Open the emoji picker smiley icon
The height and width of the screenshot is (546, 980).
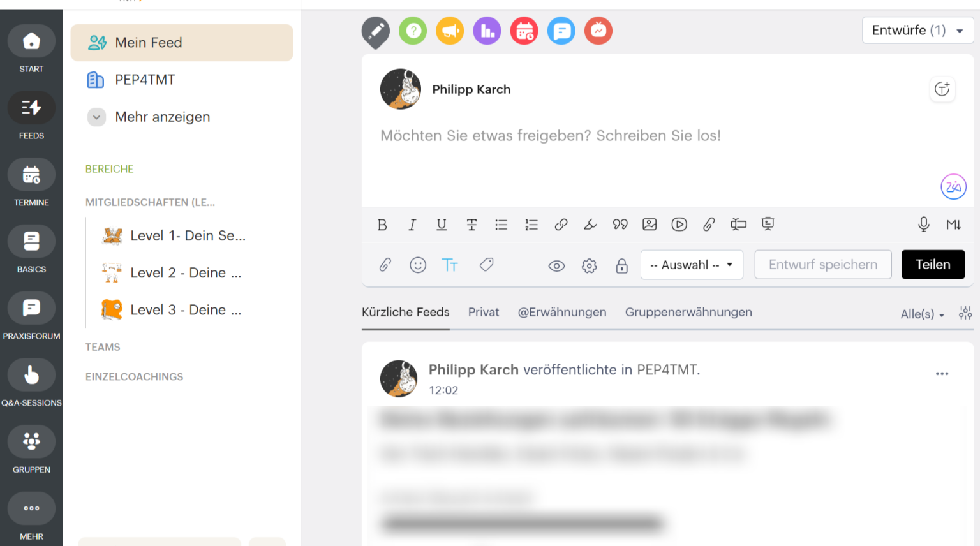[x=418, y=265]
